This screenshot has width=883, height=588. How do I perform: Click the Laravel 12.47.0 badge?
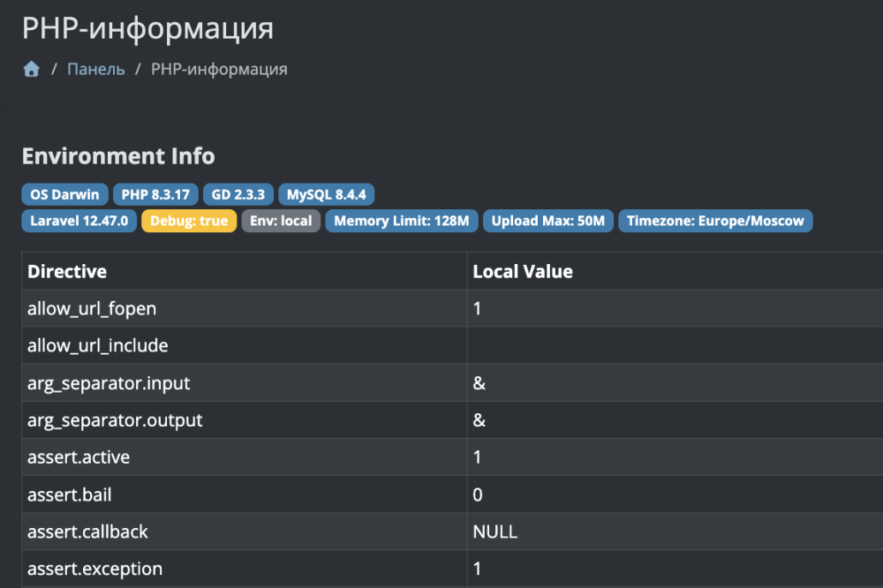pyautogui.click(x=79, y=221)
